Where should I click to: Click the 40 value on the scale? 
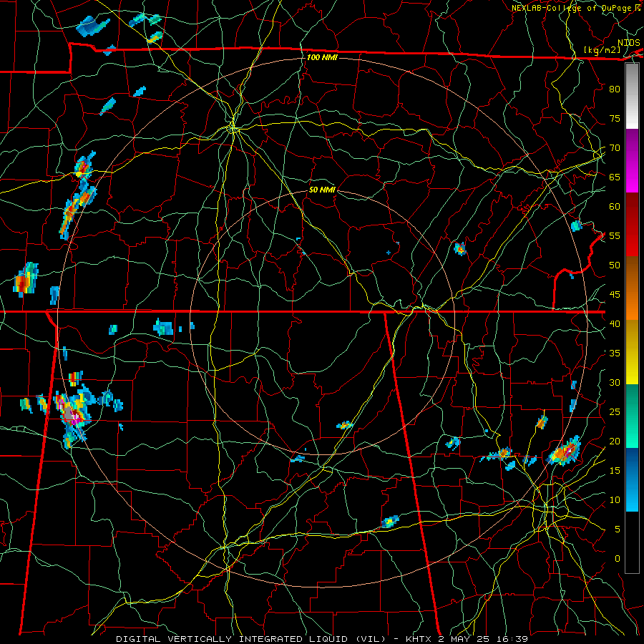pyautogui.click(x=615, y=323)
